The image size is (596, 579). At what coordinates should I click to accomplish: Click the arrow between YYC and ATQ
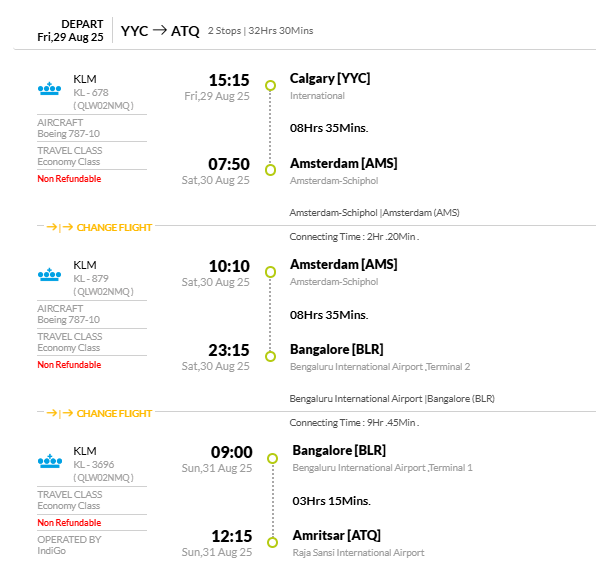pos(160,30)
